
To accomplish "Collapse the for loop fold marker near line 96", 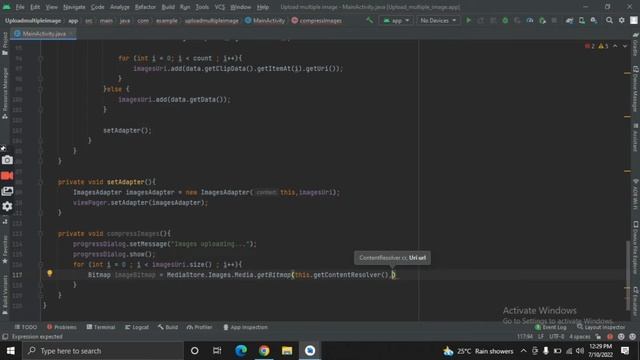I will click(41, 58).
